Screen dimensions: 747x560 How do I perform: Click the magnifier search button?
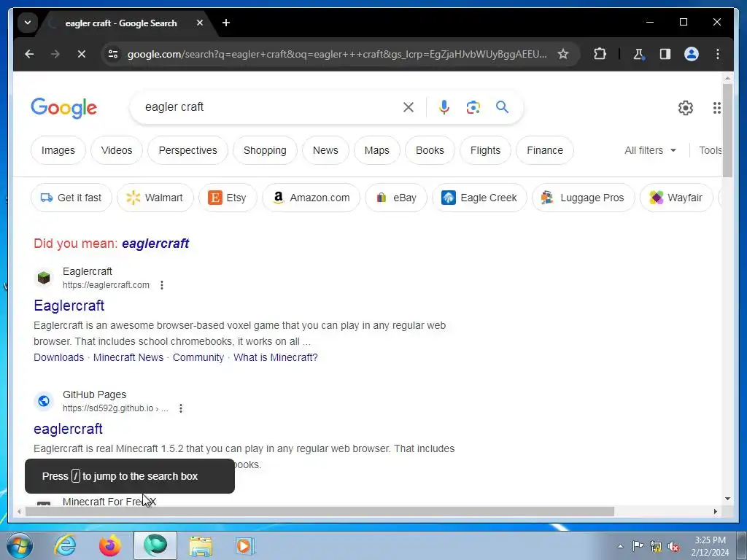502,107
